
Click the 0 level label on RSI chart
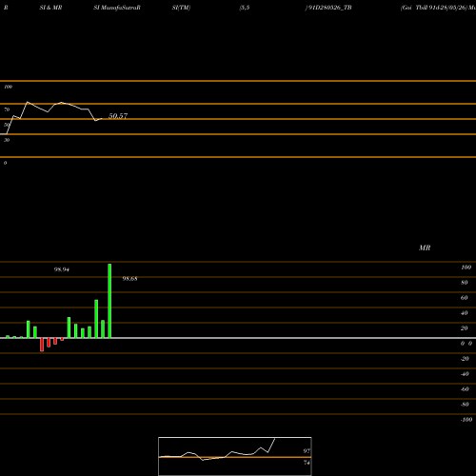(5, 163)
